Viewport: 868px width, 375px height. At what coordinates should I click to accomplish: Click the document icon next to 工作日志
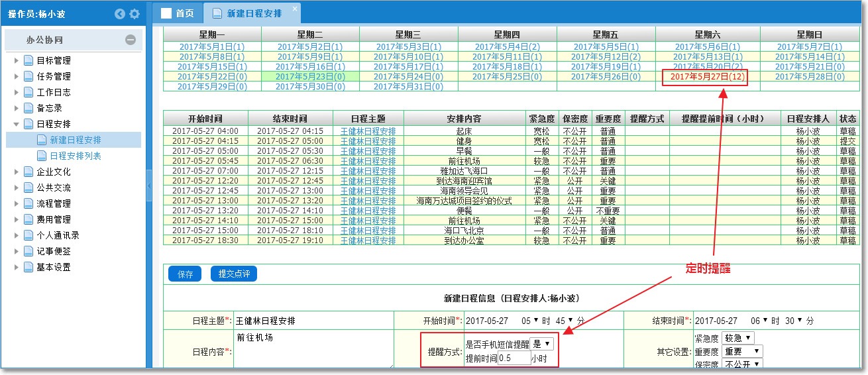tap(28, 92)
